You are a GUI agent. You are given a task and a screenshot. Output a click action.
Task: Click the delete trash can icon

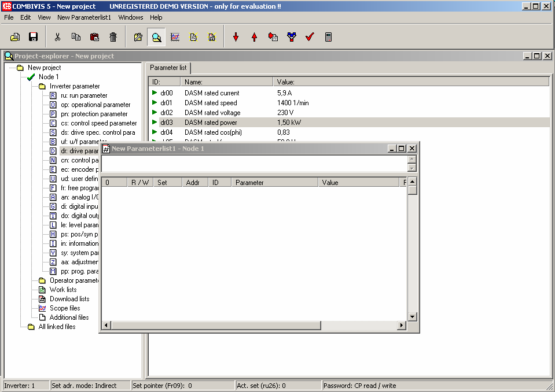click(113, 37)
